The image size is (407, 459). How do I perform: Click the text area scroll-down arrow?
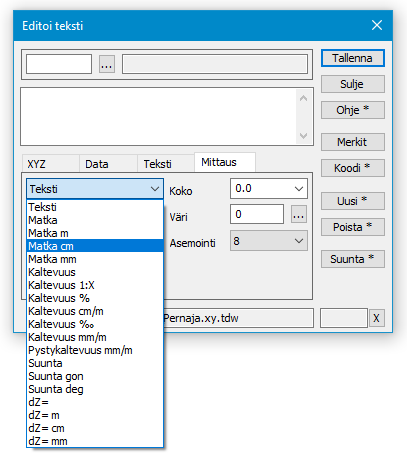tap(303, 136)
